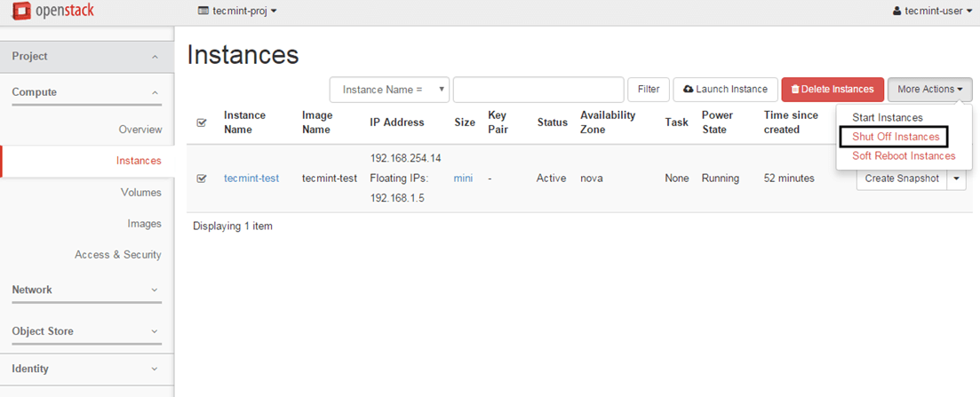Viewport: 980px width, 397px height.
Task: Go to Volumes in the sidebar
Action: (141, 193)
